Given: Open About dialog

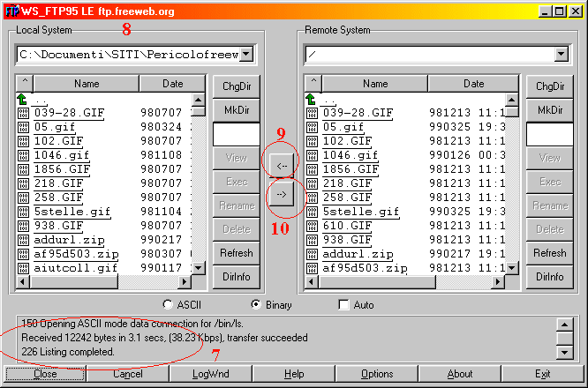Looking at the screenshot, I should coord(460,374).
